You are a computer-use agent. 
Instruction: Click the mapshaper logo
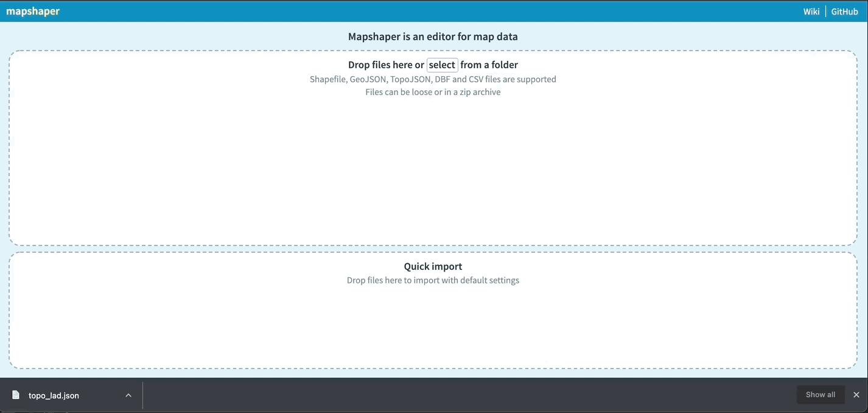tap(33, 12)
